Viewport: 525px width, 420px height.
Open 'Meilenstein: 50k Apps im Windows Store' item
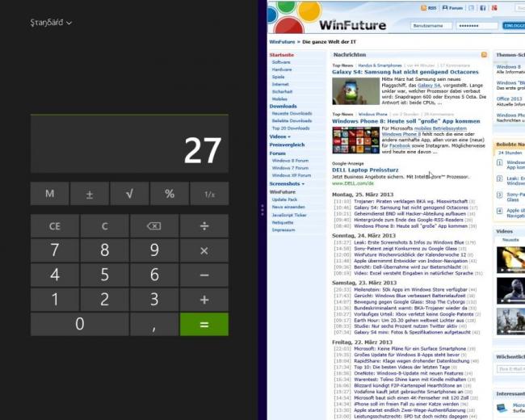coord(410,290)
